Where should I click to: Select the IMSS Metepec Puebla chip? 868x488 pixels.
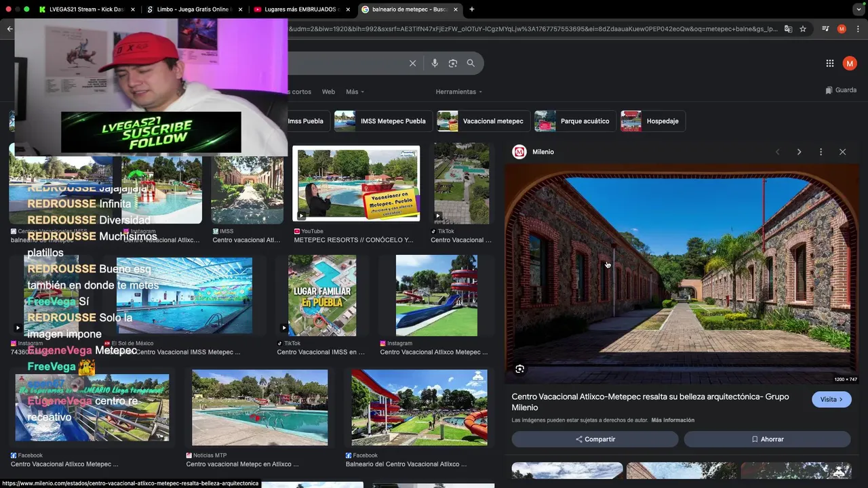(x=384, y=121)
